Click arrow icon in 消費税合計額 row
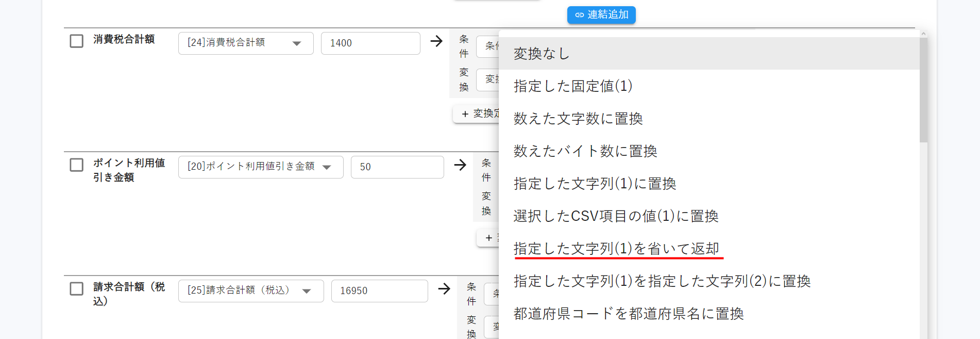 [436, 41]
